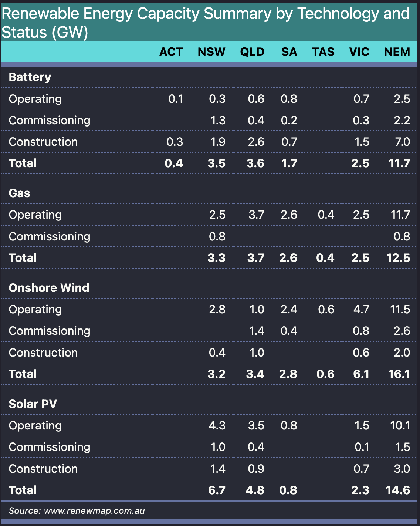Viewport: 420px width, 526px height.
Task: Click Battery Construction row label
Action: 43,142
